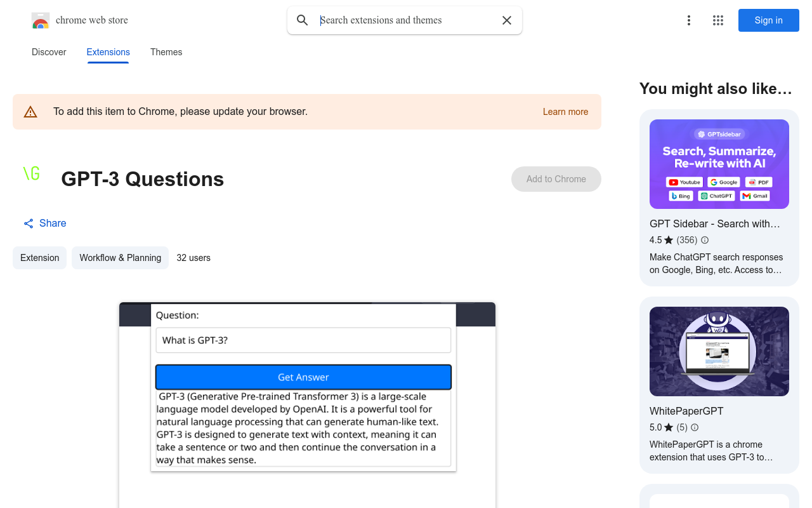This screenshot has height=508, width=812.
Task: Open the GPT-3 Questions screenshot preview
Action: point(307,405)
